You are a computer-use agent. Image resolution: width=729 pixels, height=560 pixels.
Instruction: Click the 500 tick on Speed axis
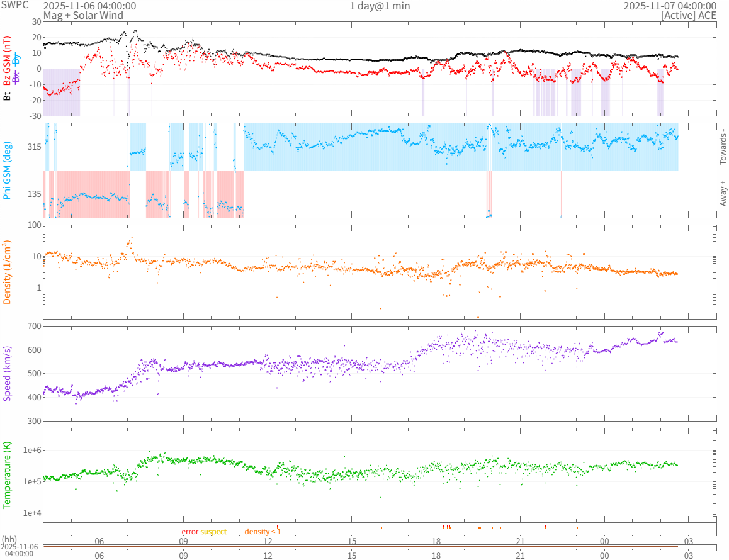pos(35,374)
